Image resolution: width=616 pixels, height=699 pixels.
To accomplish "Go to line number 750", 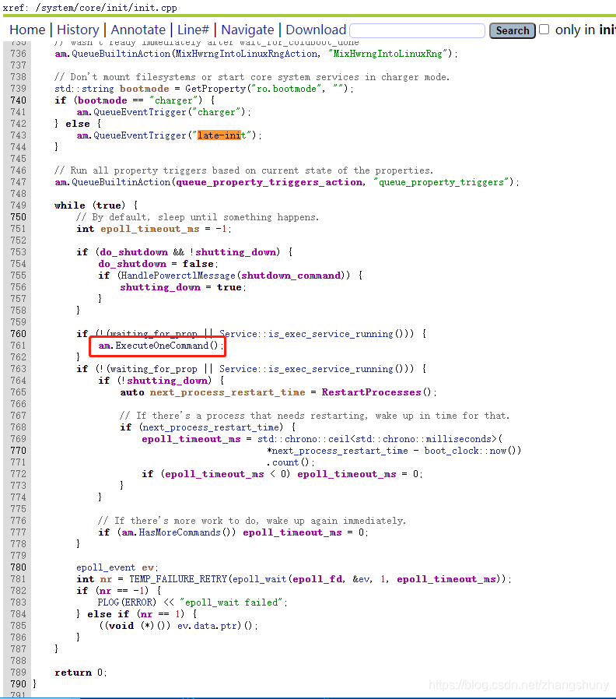I will pyautogui.click(x=18, y=217).
